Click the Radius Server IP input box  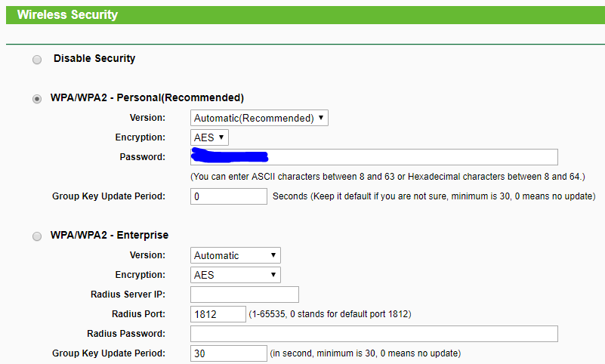pyautogui.click(x=245, y=295)
